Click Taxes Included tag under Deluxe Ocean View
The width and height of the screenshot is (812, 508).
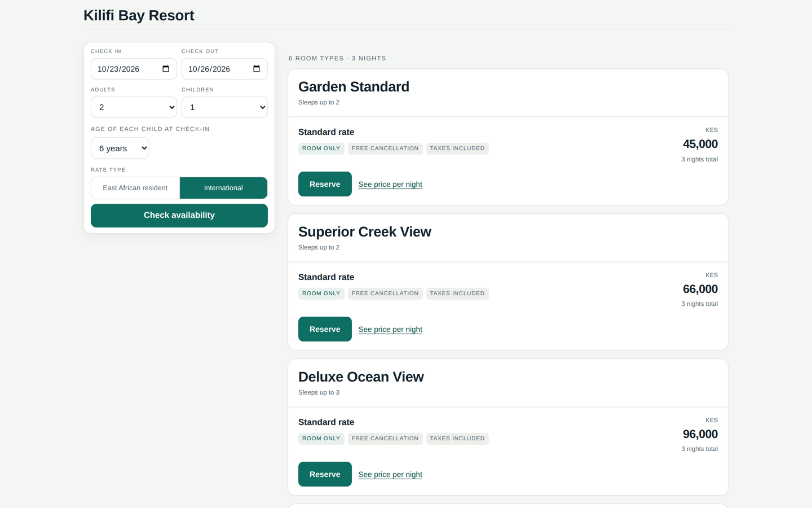tap(457, 439)
